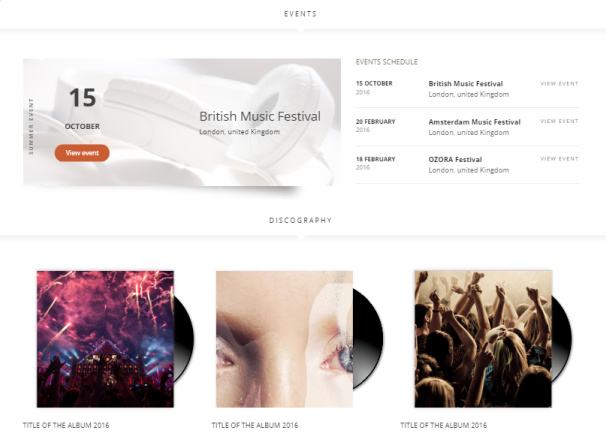Open the dancing crowd album cover
Screen dimensions: 606x437
coord(483,339)
